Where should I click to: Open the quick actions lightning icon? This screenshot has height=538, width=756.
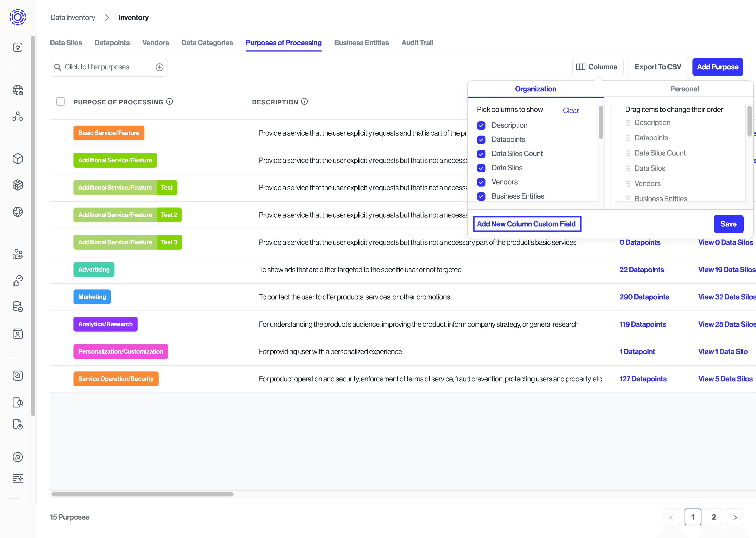18,47
